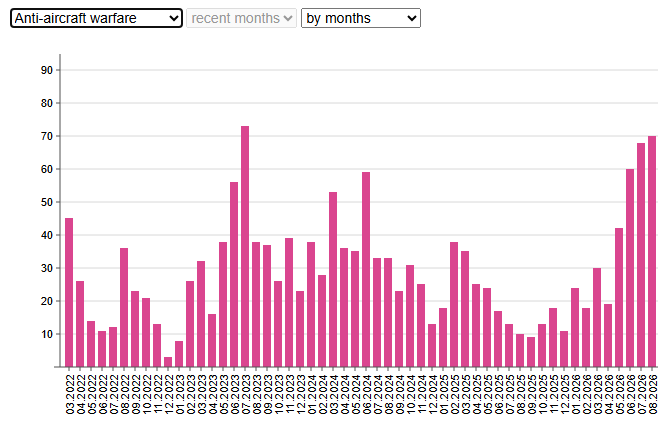The width and height of the screenshot is (658, 430).
Task: Select the 04.2023 bar near 16
Action: (x=212, y=340)
